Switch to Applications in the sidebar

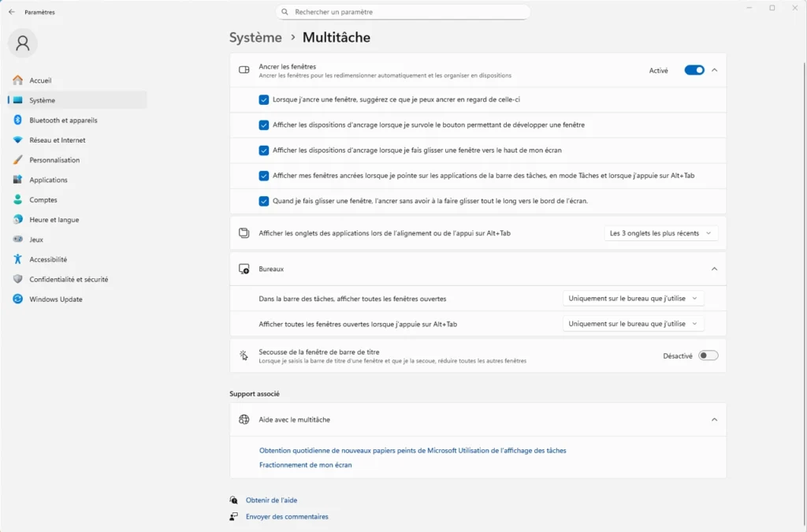click(17, 180)
